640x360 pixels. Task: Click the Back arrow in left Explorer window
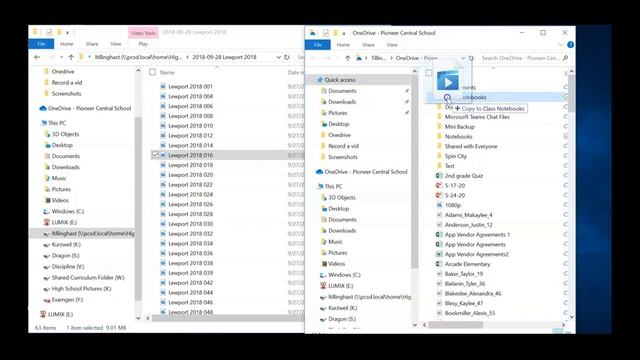[37, 57]
